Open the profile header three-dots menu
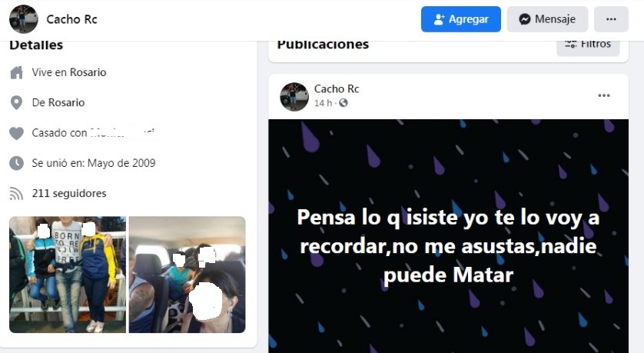644x353 pixels. click(611, 19)
